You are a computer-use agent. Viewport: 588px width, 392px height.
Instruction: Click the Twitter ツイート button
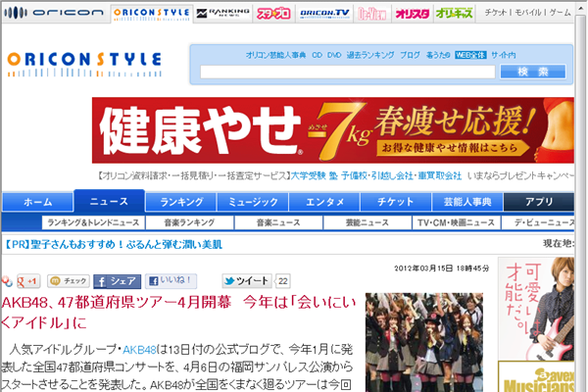pos(247,281)
